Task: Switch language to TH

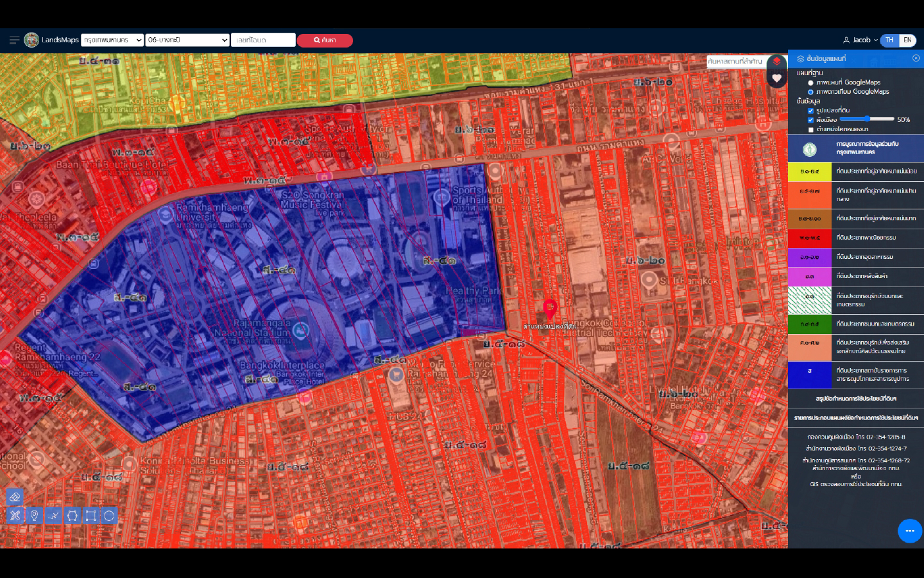Action: 889,40
